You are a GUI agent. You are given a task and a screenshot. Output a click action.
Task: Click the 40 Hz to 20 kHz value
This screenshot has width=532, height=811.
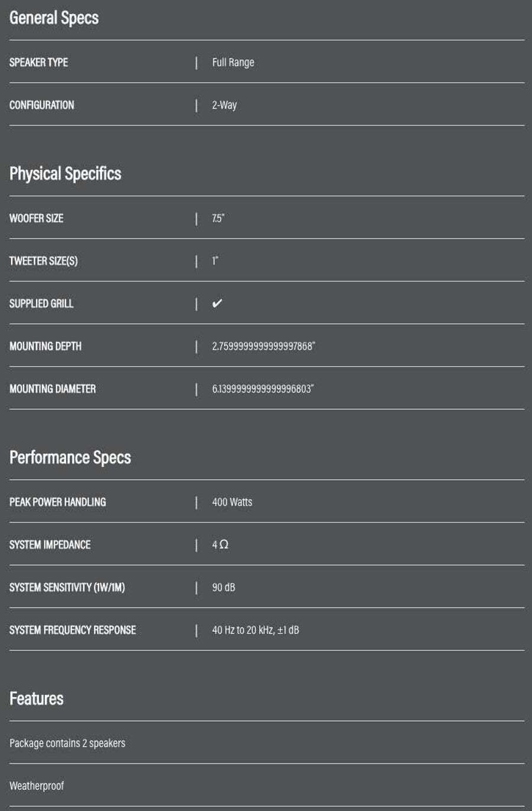point(255,630)
